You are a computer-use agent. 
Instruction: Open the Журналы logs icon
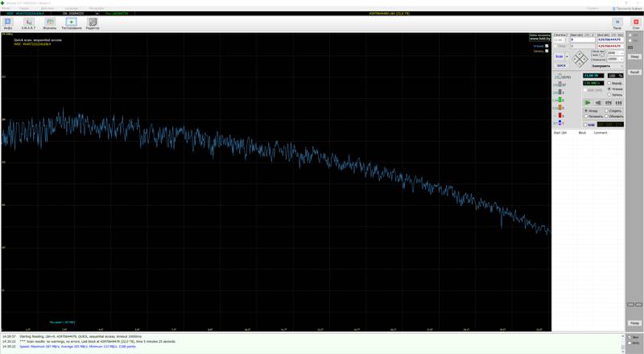tap(49, 23)
